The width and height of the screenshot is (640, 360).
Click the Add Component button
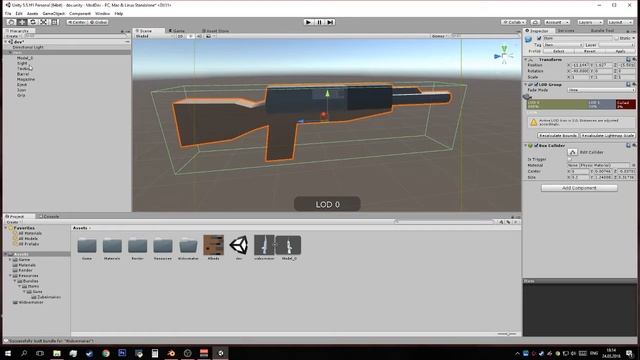click(x=579, y=188)
